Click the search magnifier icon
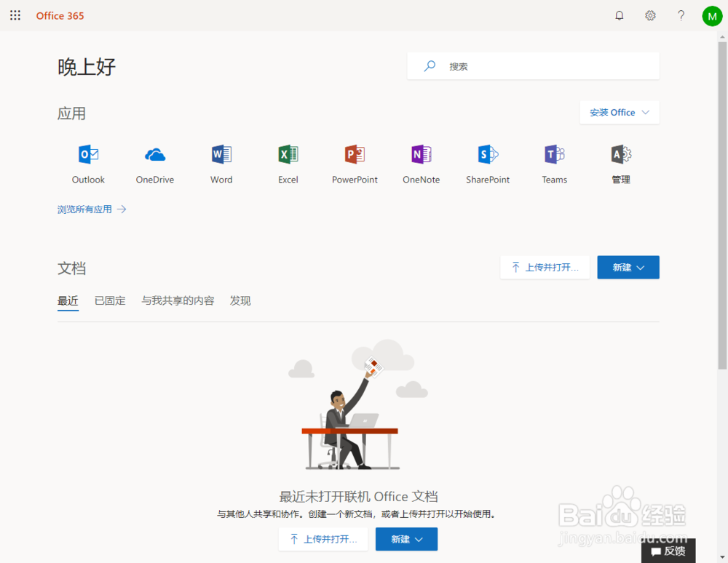This screenshot has width=728, height=563. [430, 66]
